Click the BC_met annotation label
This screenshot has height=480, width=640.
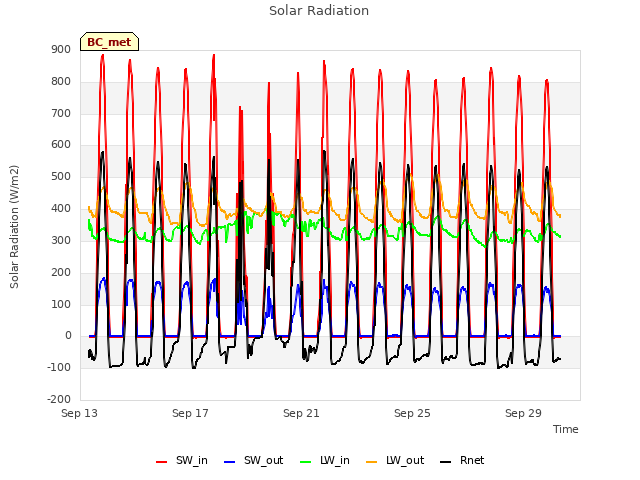coord(109,42)
